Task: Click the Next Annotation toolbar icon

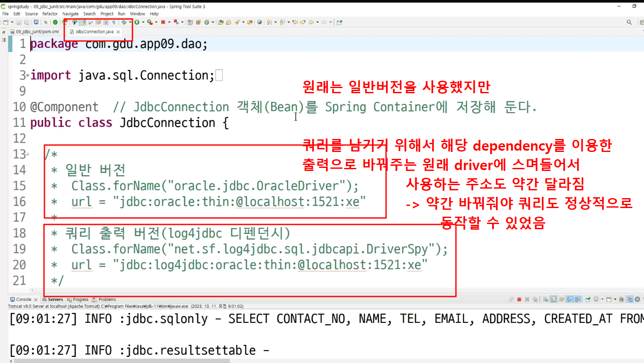Action: [269, 22]
